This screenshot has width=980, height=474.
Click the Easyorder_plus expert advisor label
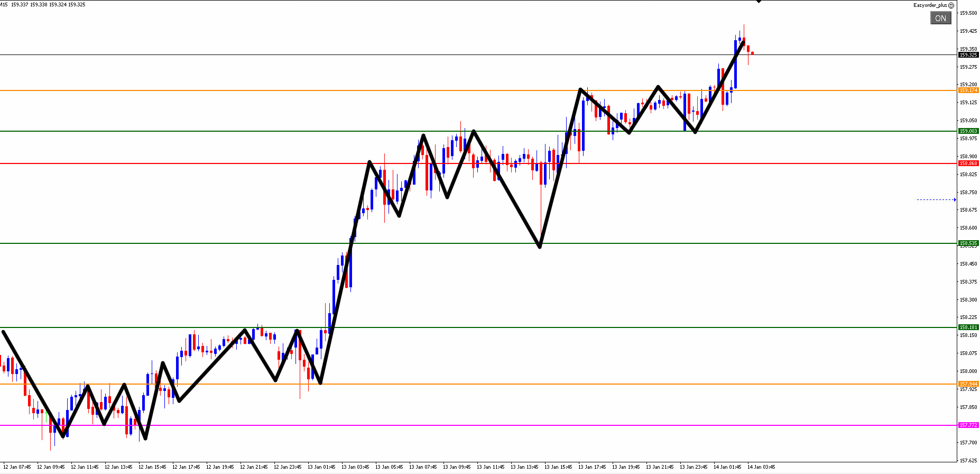tap(930, 5)
